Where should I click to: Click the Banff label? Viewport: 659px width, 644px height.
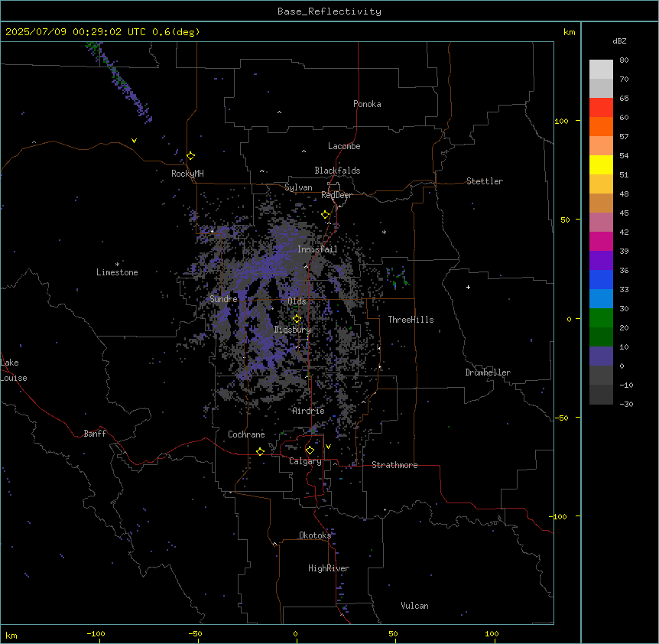pyautogui.click(x=95, y=434)
